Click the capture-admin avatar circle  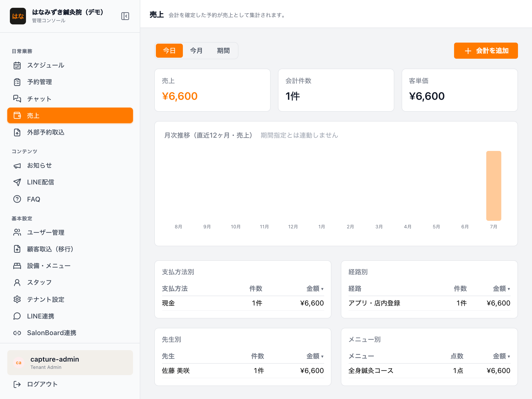pos(19,363)
